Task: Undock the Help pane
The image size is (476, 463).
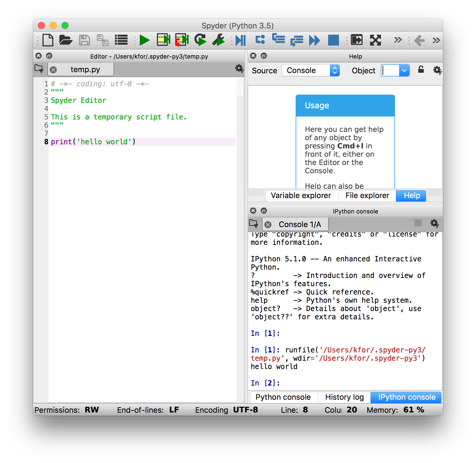Action: click(x=264, y=56)
